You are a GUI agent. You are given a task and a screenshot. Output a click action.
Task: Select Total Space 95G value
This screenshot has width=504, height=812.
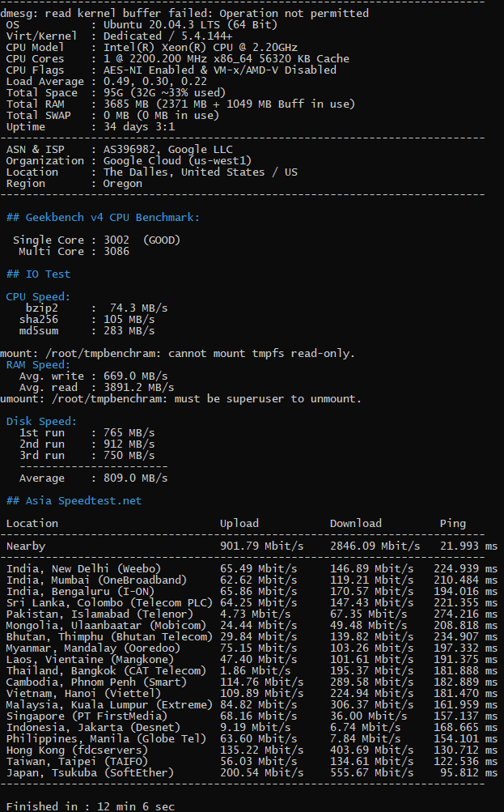pyautogui.click(x=164, y=93)
